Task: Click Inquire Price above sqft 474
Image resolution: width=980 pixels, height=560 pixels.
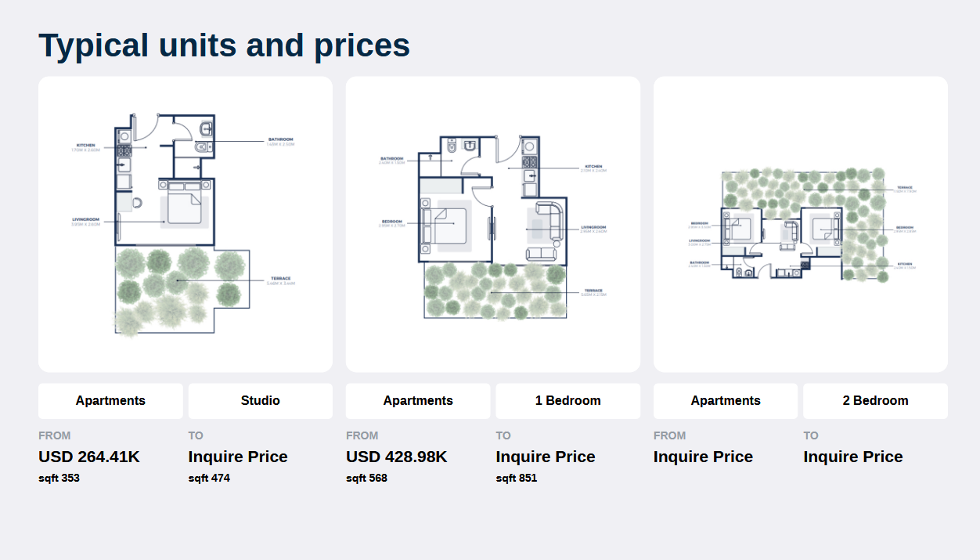Action: click(238, 457)
